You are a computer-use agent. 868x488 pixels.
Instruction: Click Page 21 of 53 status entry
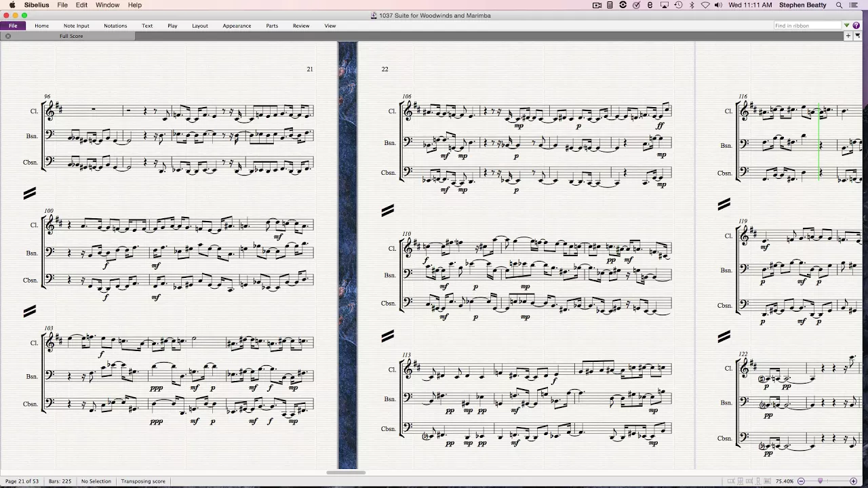[x=21, y=481]
